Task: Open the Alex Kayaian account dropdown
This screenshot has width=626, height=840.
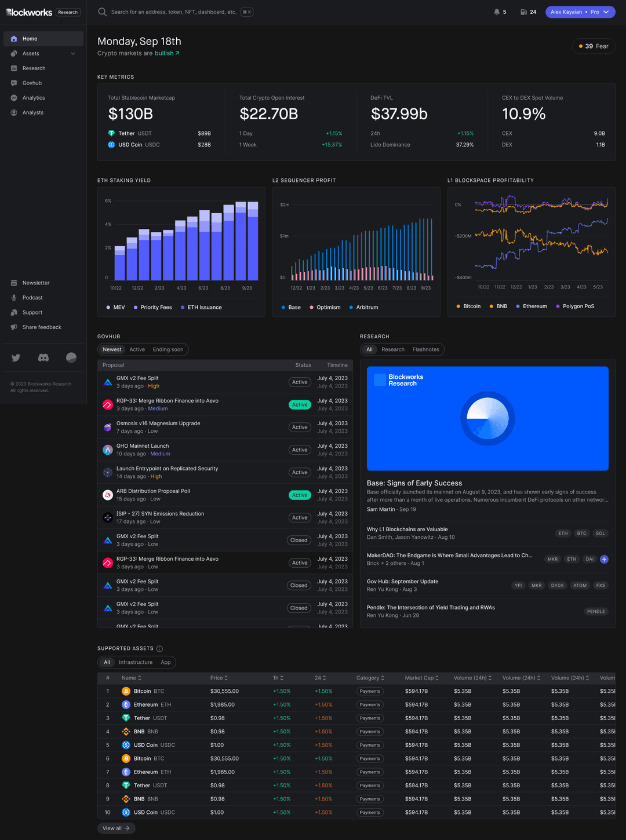Action: coord(580,12)
